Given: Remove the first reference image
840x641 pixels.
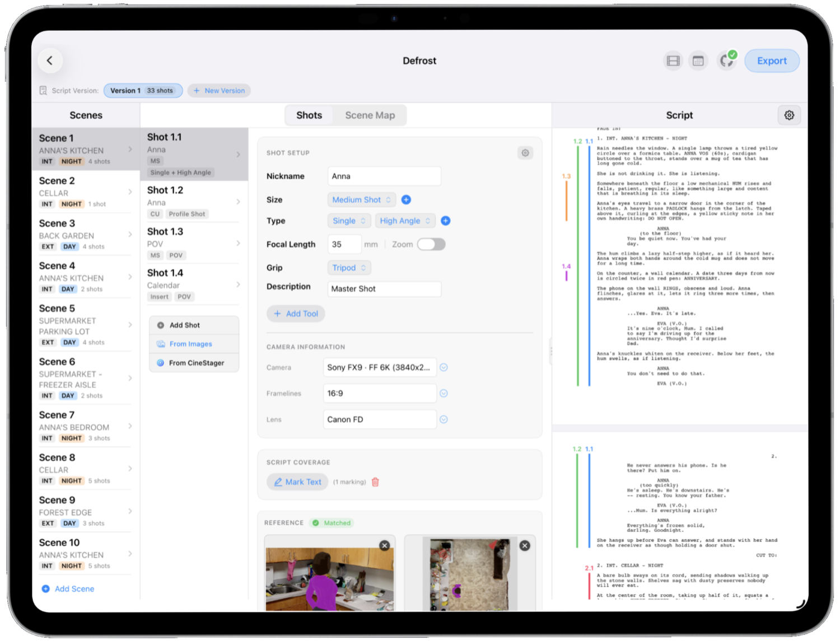Looking at the screenshot, I should pos(385,545).
